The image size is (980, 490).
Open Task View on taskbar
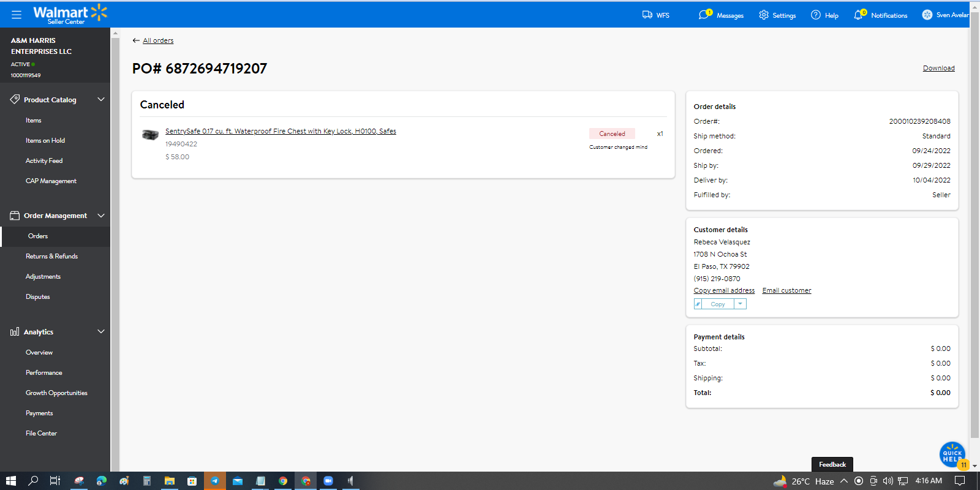coord(55,481)
